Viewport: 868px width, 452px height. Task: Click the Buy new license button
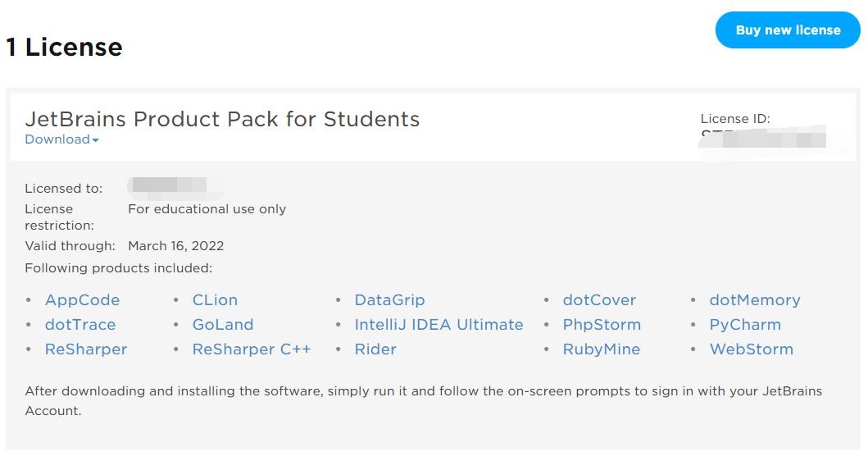pos(788,30)
